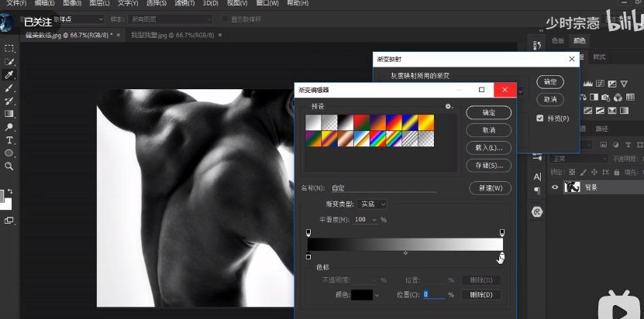Open the History panel icon
The height and width of the screenshot is (319, 644).
pyautogui.click(x=537, y=45)
